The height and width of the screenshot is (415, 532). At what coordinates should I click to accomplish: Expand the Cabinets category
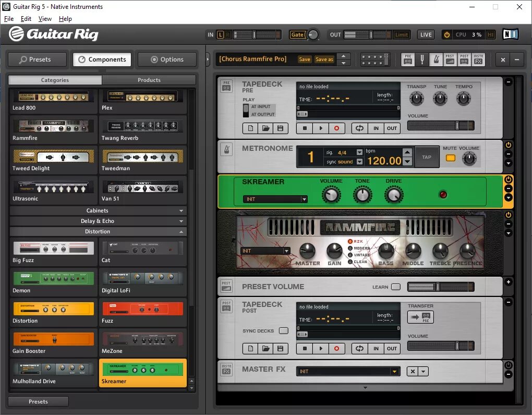click(98, 210)
